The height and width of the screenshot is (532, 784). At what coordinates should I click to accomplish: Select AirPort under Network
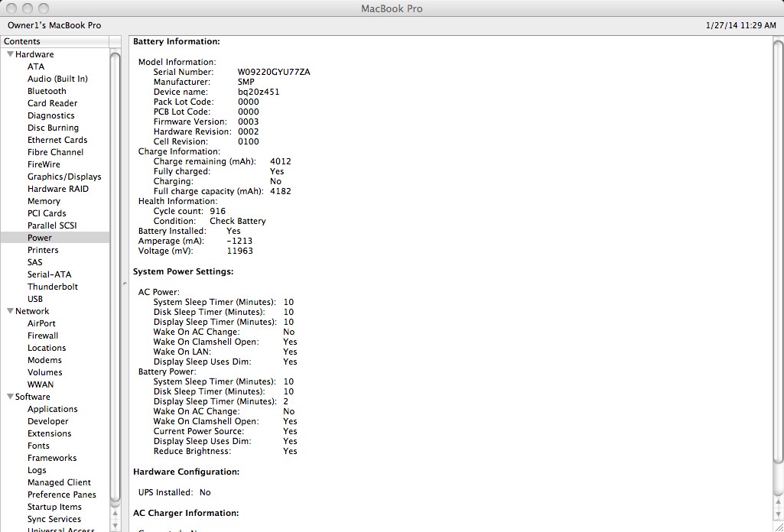[x=41, y=323]
